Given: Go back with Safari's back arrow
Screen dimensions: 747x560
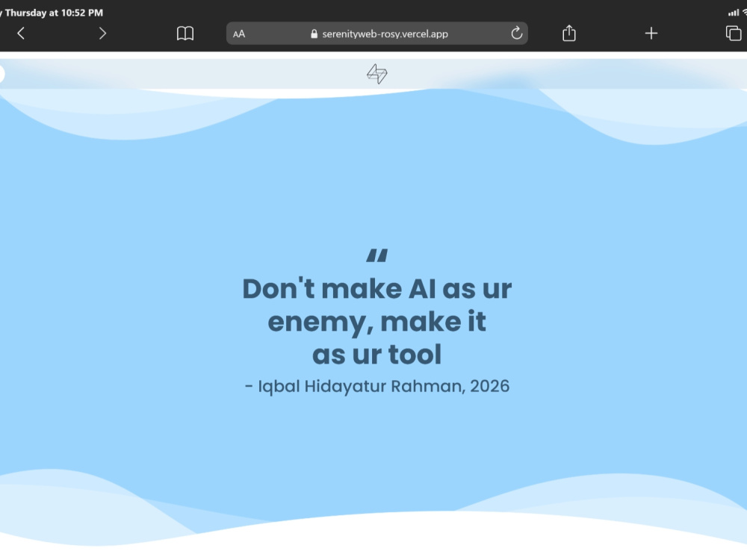Looking at the screenshot, I should pyautogui.click(x=21, y=34).
